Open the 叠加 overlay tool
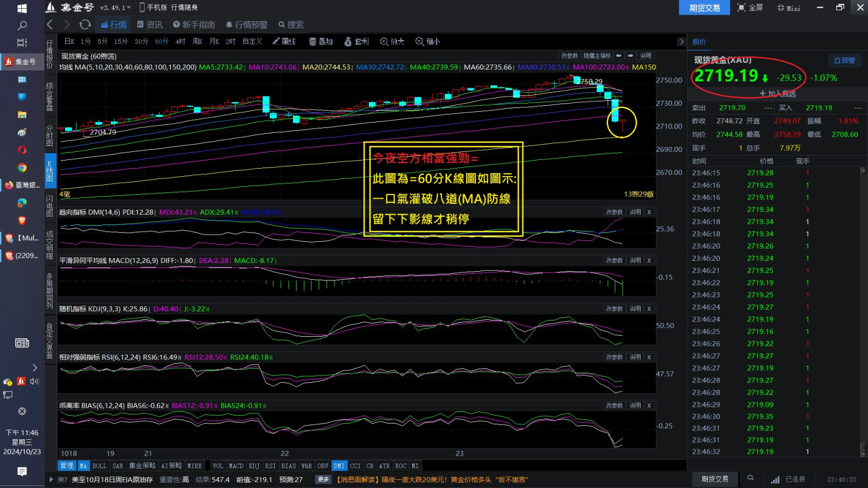Screen dimensions: 868x488 tap(321, 42)
